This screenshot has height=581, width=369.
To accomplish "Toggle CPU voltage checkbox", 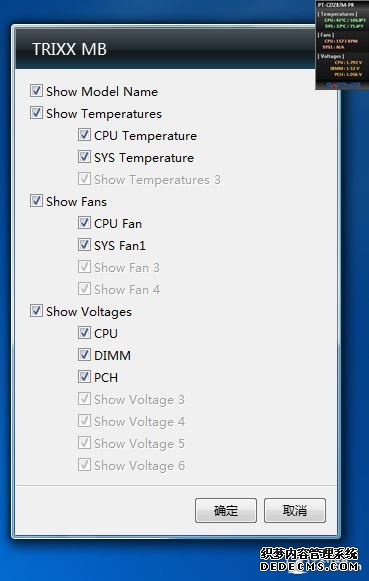I will pos(84,333).
